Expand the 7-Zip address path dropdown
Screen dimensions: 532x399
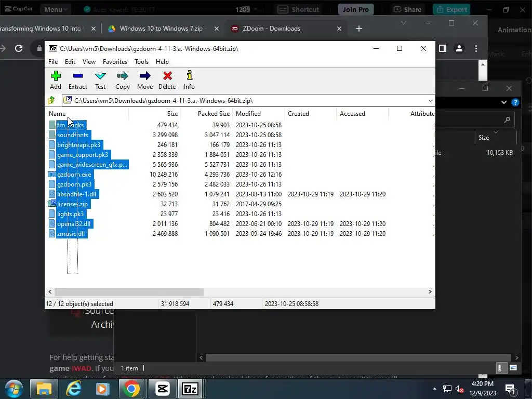click(x=430, y=101)
